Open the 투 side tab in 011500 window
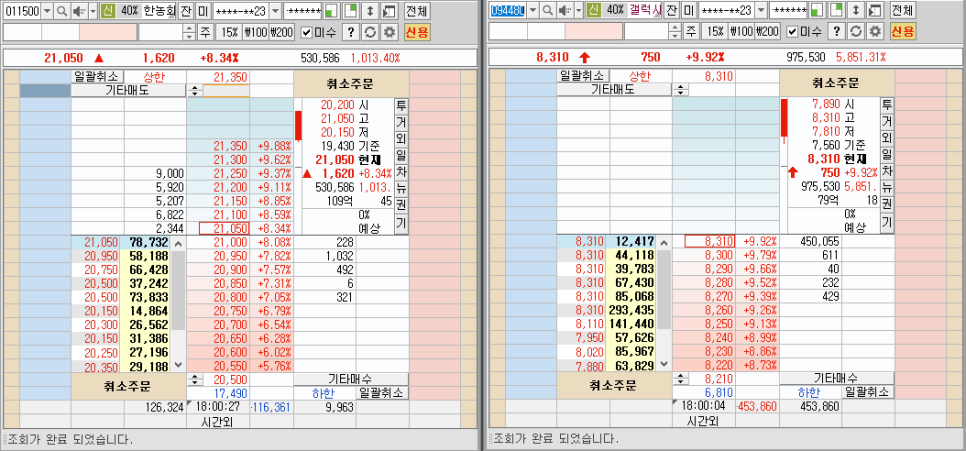 tap(402, 105)
